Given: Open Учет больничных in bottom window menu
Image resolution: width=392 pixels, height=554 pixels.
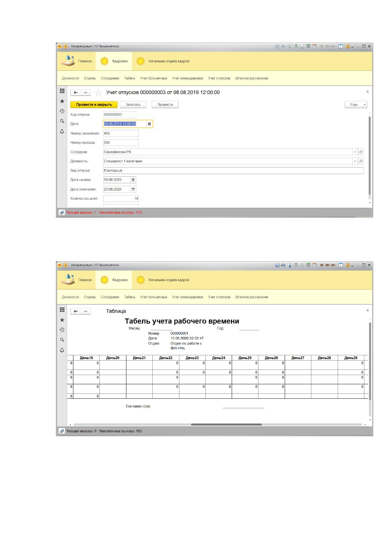Looking at the screenshot, I should tap(154, 297).
